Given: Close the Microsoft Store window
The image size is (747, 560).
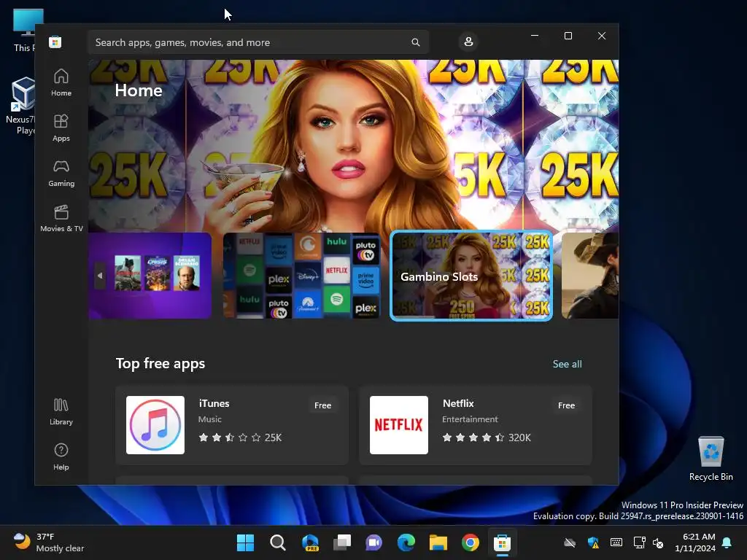Looking at the screenshot, I should pos(602,36).
